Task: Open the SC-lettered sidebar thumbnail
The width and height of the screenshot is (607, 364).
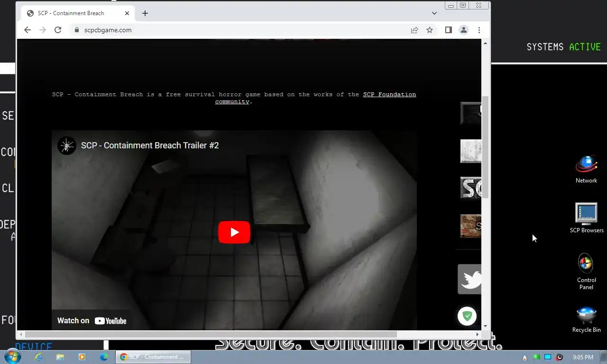Action: pos(471,188)
